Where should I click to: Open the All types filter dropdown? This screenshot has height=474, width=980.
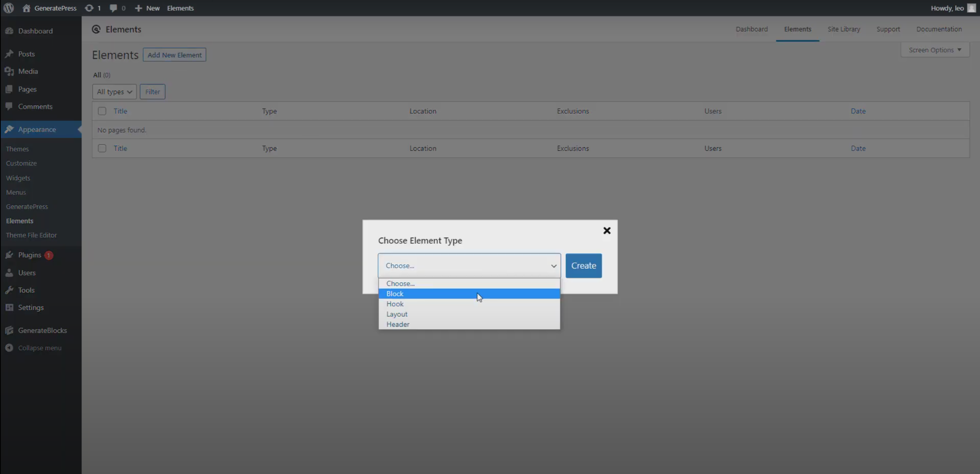pos(114,91)
